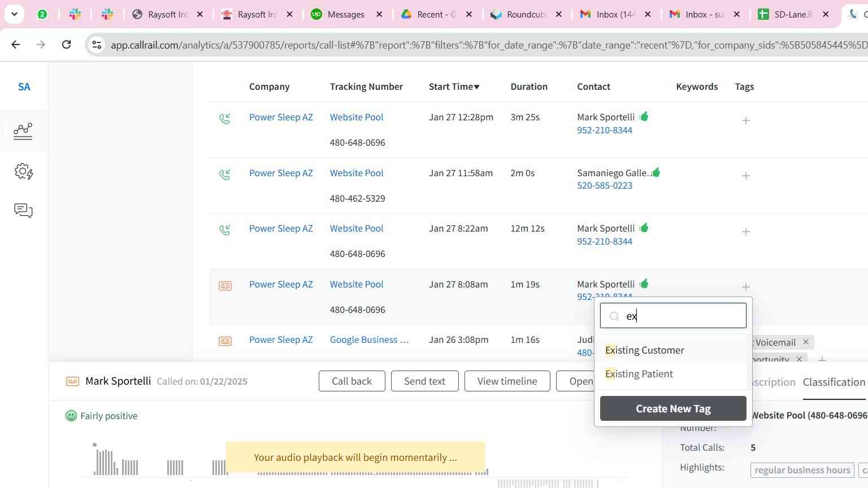Remove the Voicemail tag

tap(806, 342)
